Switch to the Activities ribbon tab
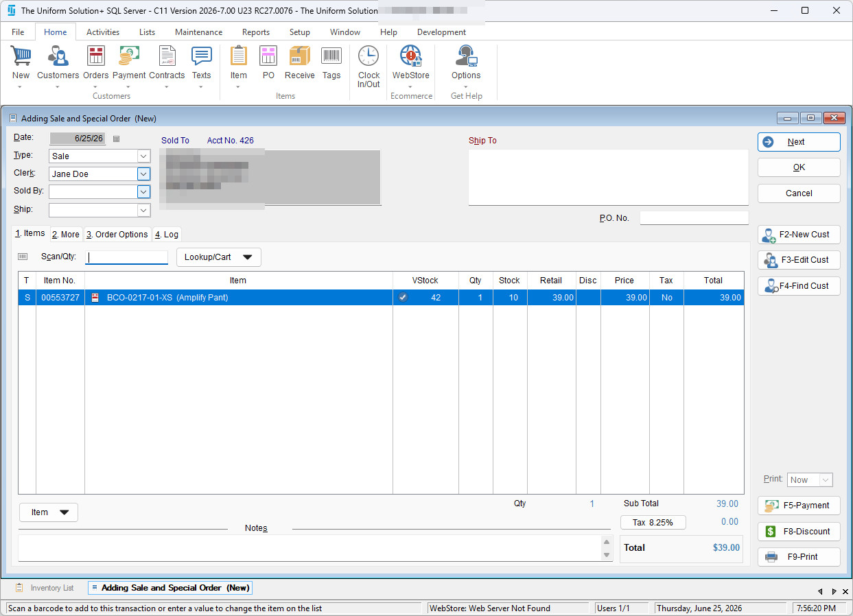Viewport: 853px width, 616px height. coord(103,32)
